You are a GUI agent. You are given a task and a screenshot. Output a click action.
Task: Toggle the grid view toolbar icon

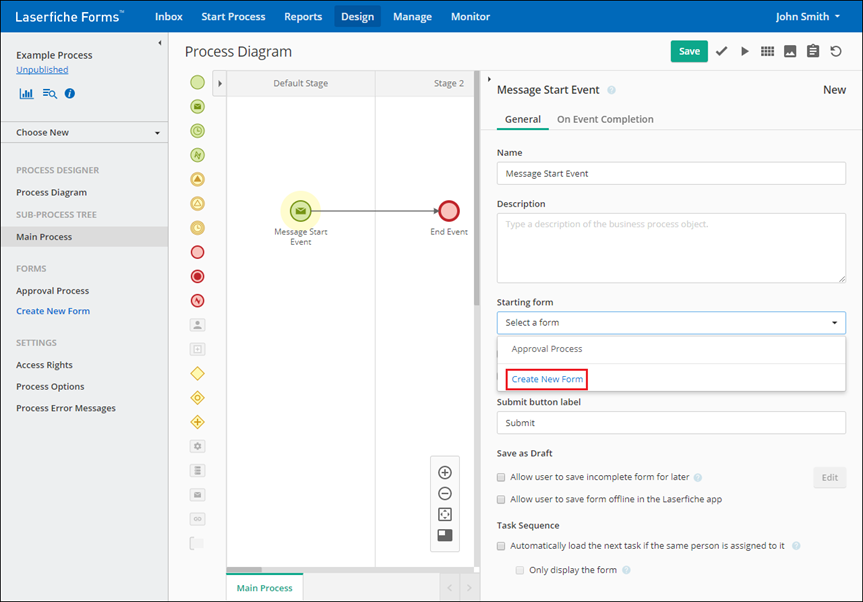tap(767, 51)
